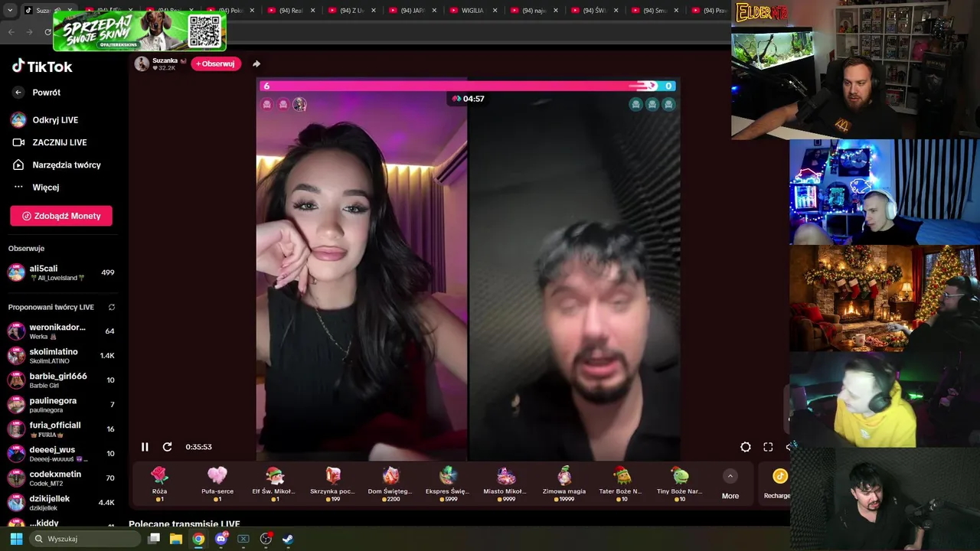The image size is (980, 551).
Task: Open Discord from the taskbar
Action: (221, 539)
